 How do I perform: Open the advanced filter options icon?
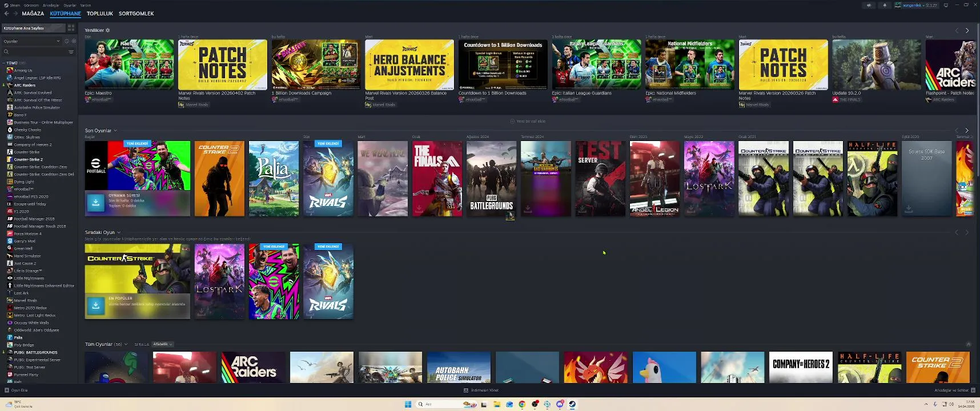(x=71, y=52)
